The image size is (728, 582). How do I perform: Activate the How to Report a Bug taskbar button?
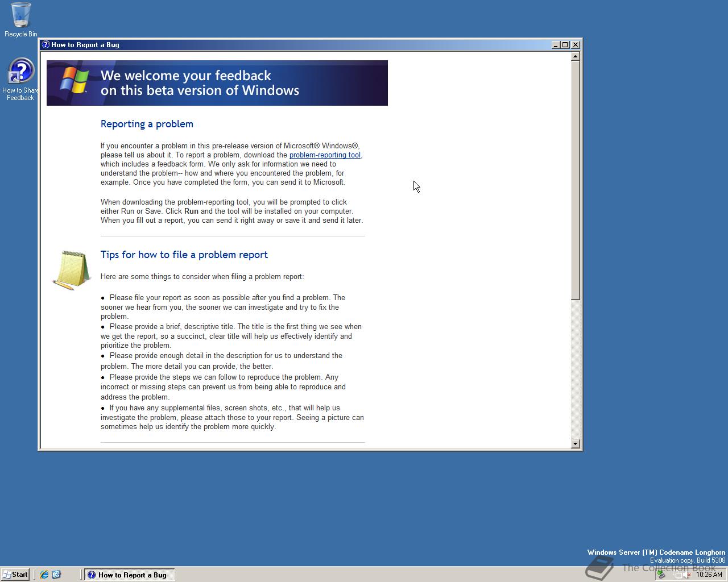tap(130, 575)
